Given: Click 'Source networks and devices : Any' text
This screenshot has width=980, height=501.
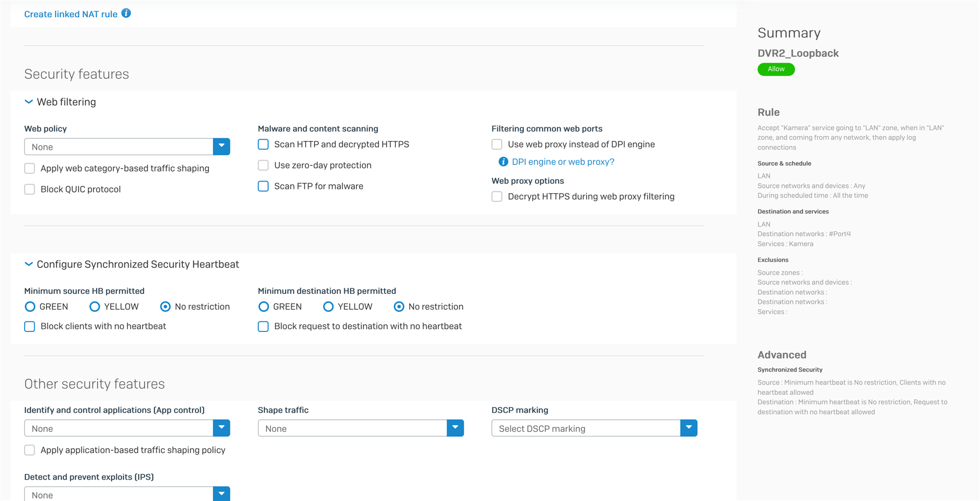Looking at the screenshot, I should (x=811, y=186).
